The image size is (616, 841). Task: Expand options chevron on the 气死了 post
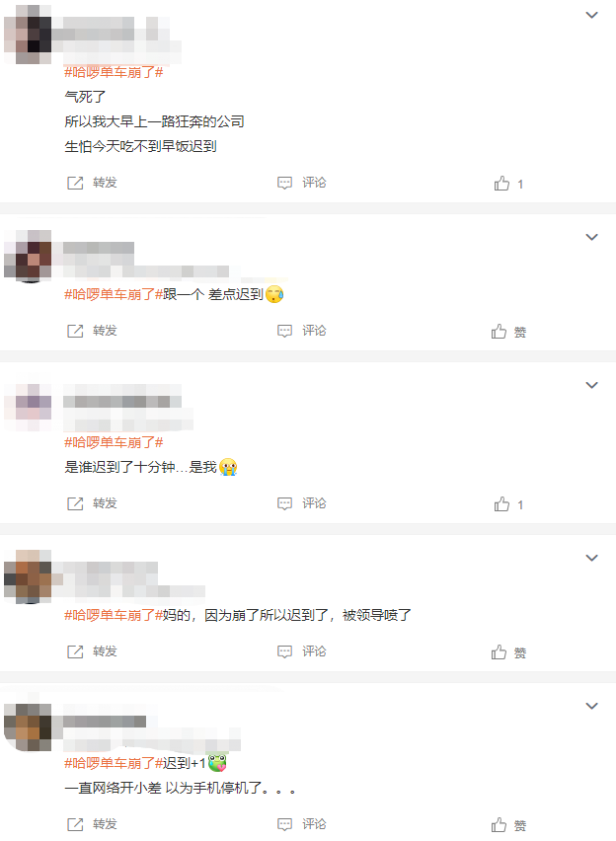click(591, 15)
